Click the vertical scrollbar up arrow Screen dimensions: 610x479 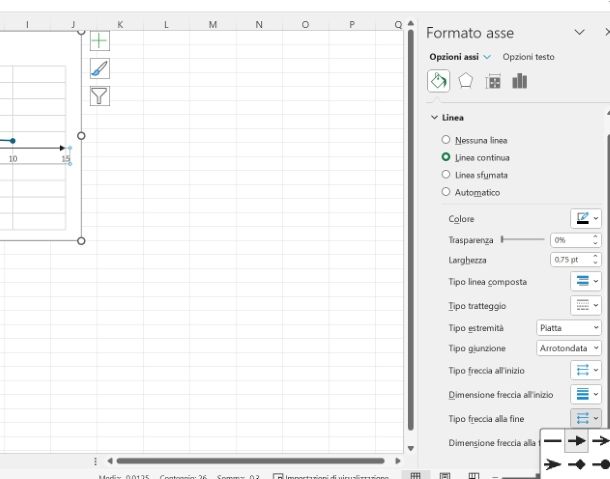click(411, 23)
